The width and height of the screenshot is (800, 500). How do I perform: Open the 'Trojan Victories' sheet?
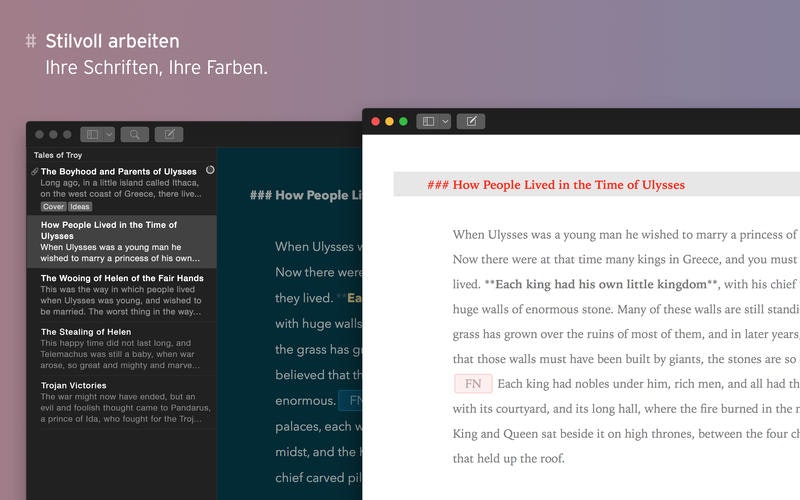point(122,402)
